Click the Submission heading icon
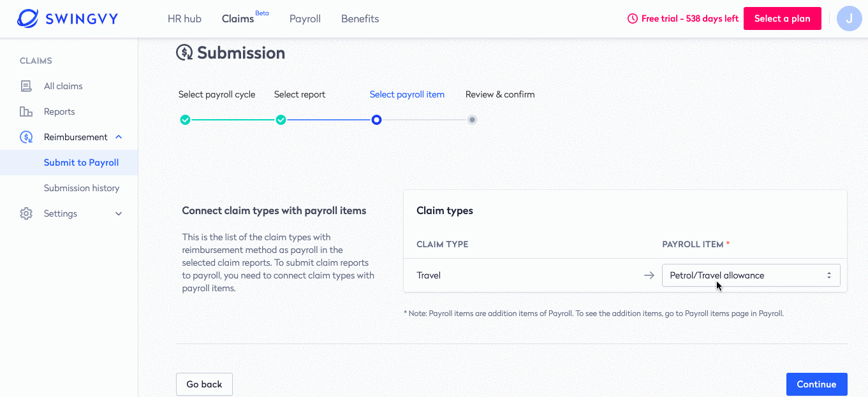868x397 pixels. click(184, 52)
